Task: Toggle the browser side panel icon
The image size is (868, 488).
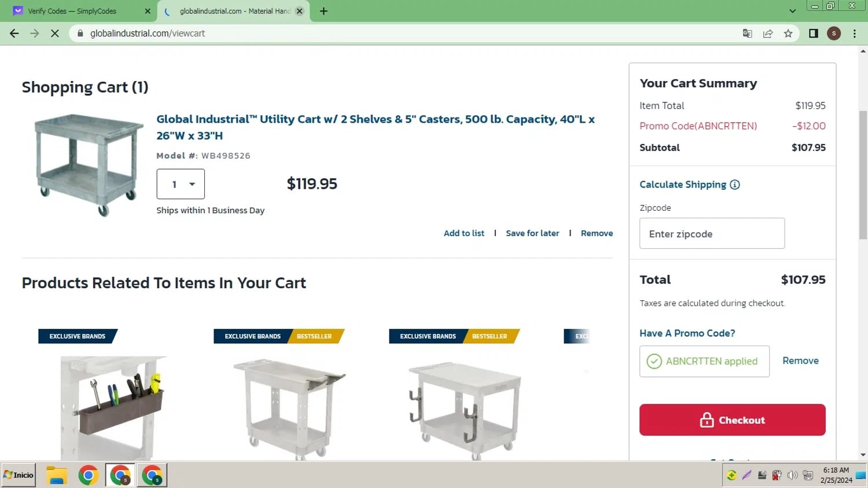Action: point(813,34)
